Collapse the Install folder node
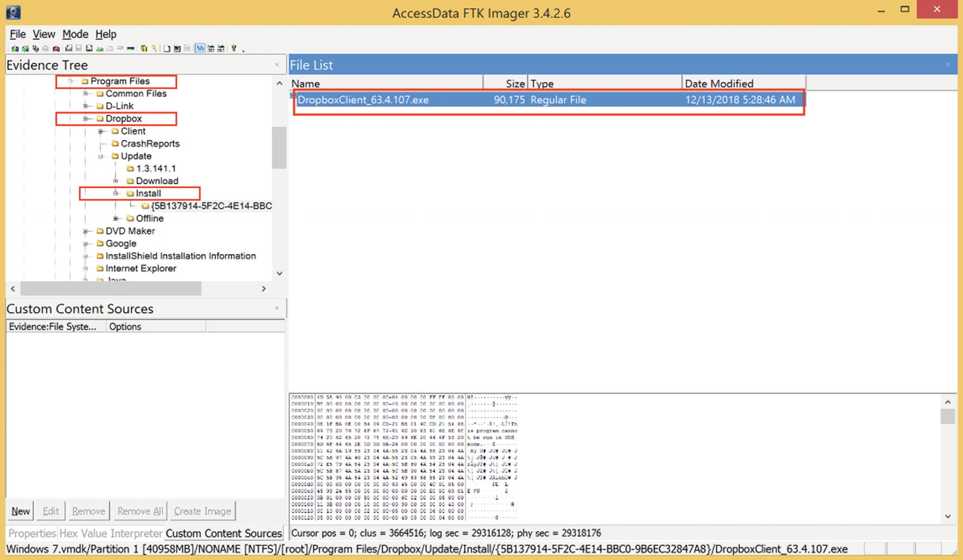The height and width of the screenshot is (560, 963). (116, 194)
